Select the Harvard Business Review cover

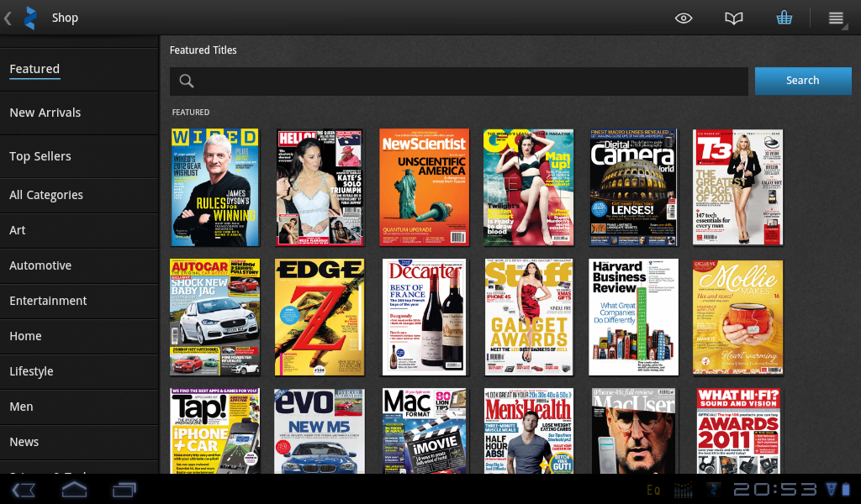pyautogui.click(x=634, y=317)
